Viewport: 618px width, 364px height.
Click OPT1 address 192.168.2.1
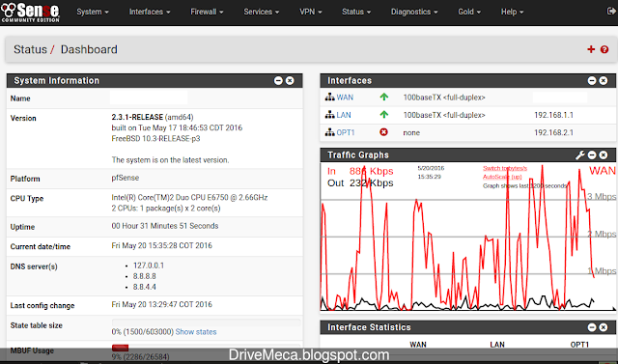coord(553,132)
